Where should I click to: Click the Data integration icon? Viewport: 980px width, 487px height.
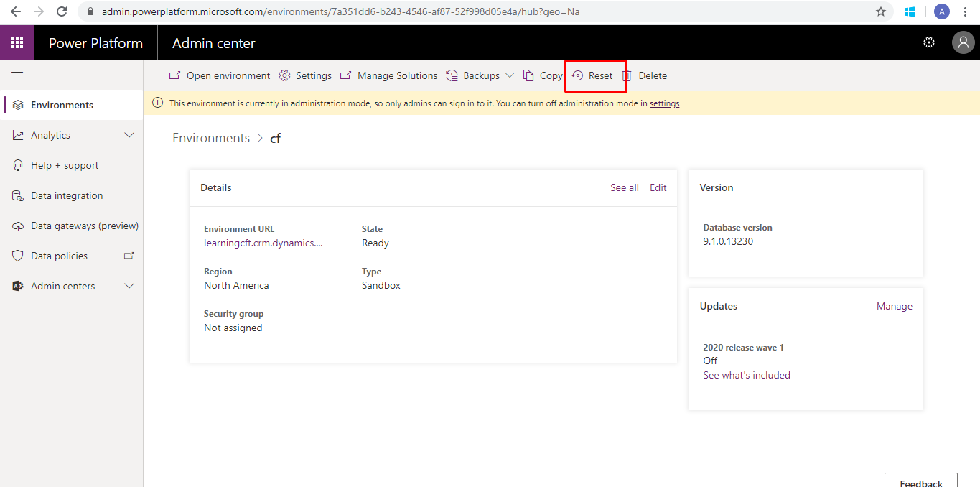click(18, 195)
